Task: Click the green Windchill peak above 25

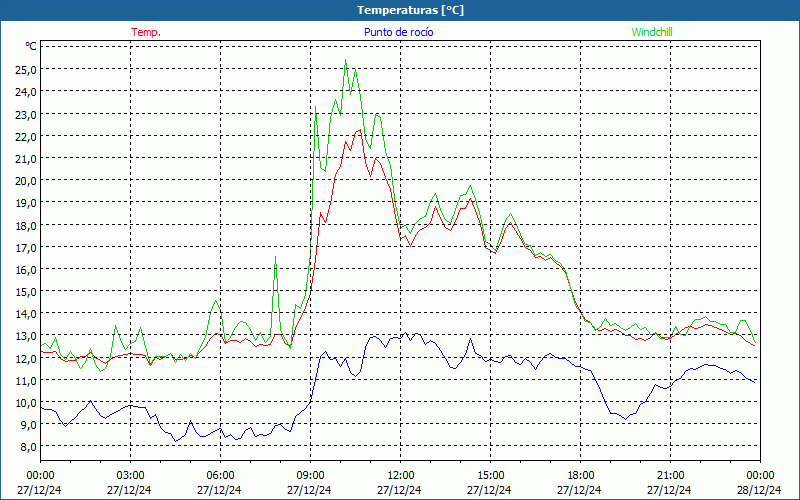Action: pyautogui.click(x=345, y=60)
